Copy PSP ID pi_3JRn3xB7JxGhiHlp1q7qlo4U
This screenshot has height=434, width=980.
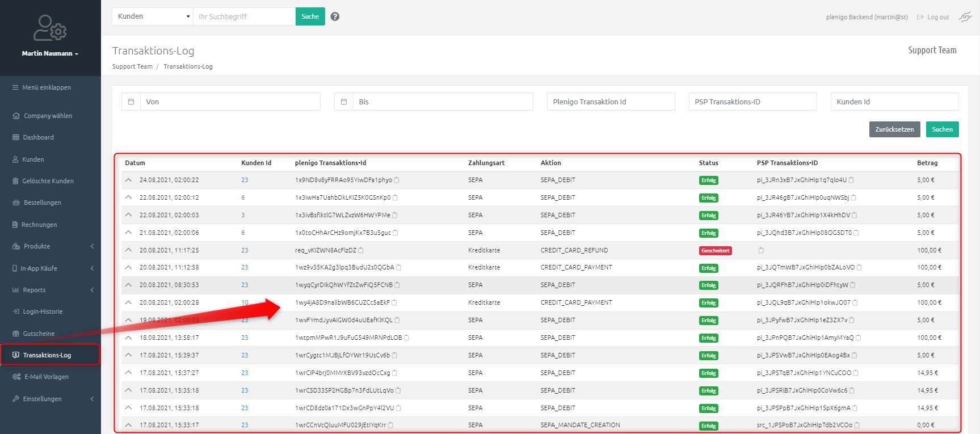click(851, 180)
